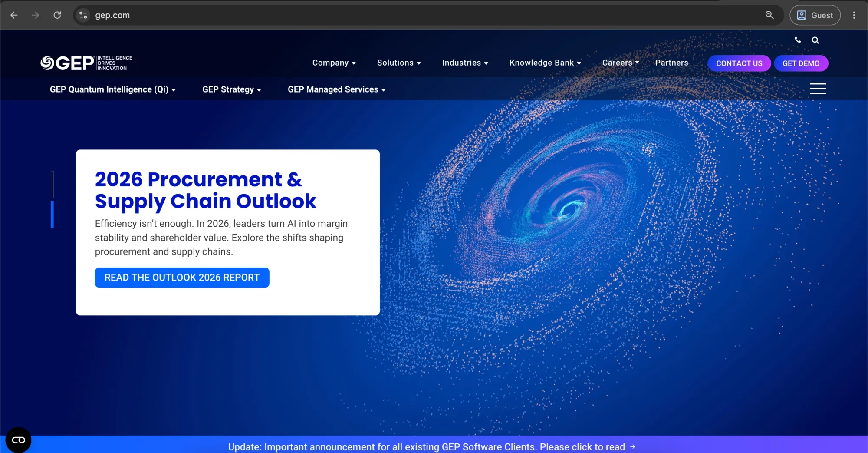Viewport: 868px width, 453px height.
Task: Open the Partners menu item
Action: pyautogui.click(x=671, y=63)
